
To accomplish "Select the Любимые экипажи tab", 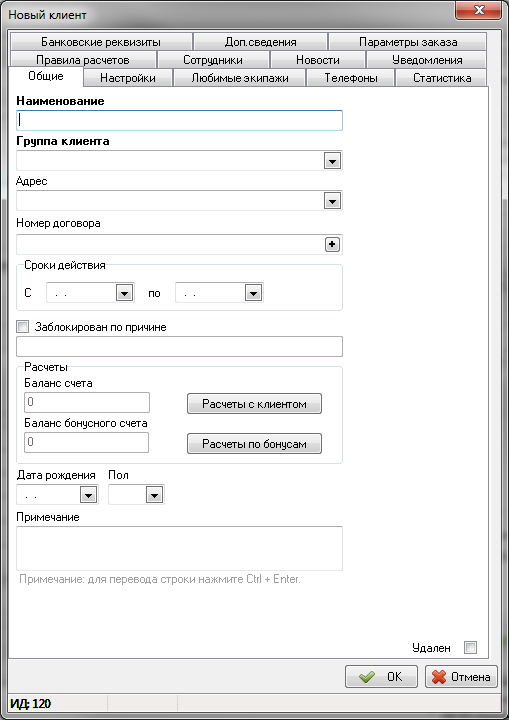I will click(x=240, y=78).
